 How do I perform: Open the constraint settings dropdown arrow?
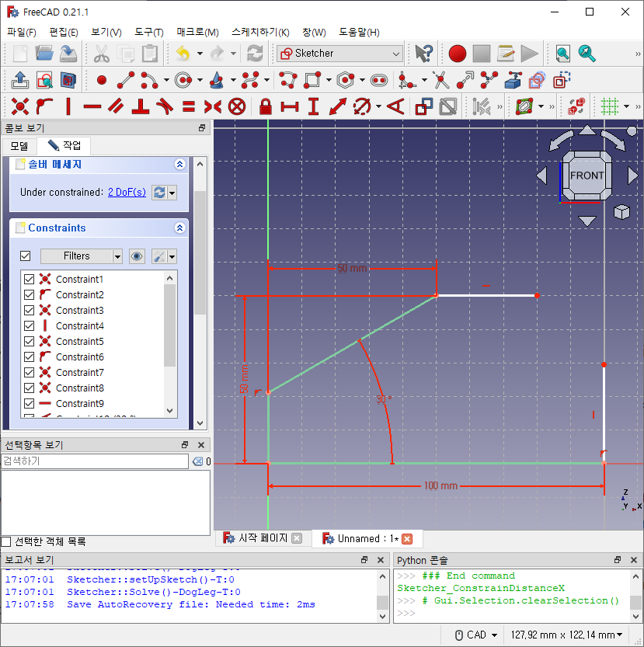click(x=172, y=256)
